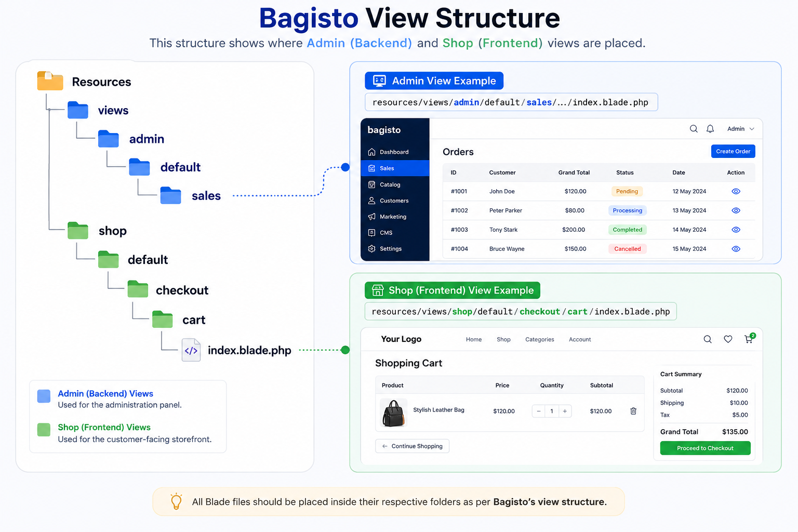The width and height of the screenshot is (798, 532).
Task: Click the monitor icon in Admin View Example
Action: click(x=380, y=81)
